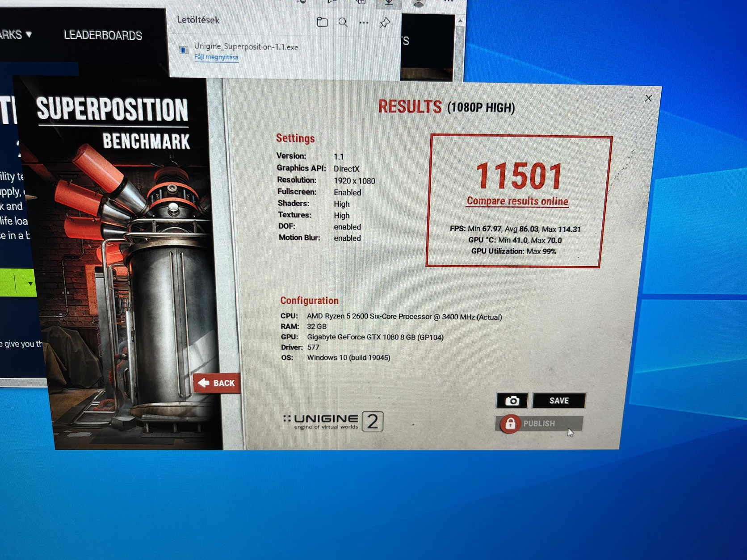Expand the green button's dropdown arrow
This screenshot has width=747, height=560.
coord(30,284)
